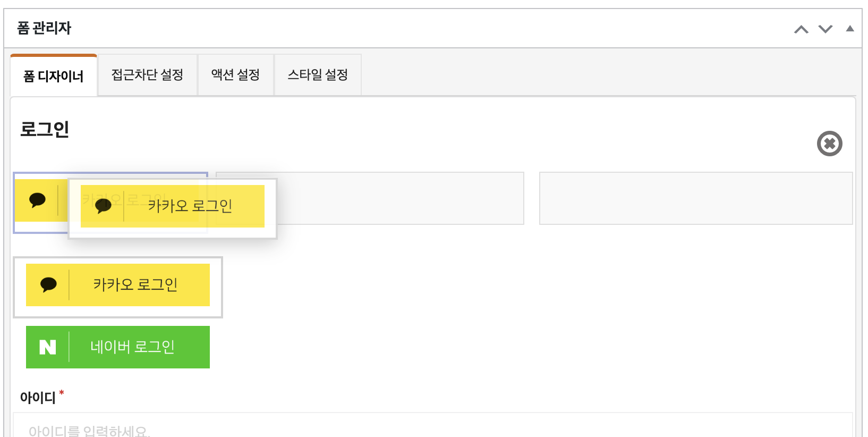
Task: Click the move-down chevron in the 폼 관리자 header
Action: click(x=825, y=29)
